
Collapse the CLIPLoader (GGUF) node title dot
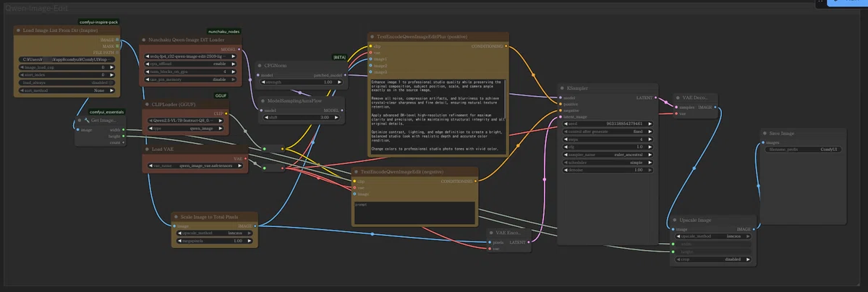click(x=145, y=104)
